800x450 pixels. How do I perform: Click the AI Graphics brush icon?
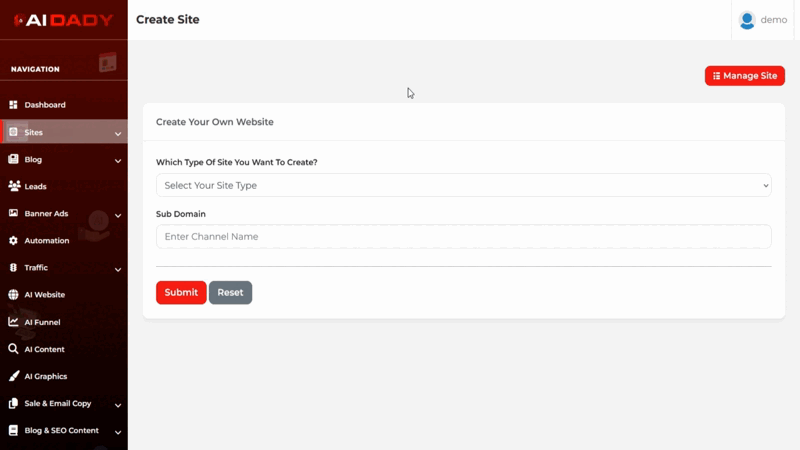pyautogui.click(x=14, y=376)
